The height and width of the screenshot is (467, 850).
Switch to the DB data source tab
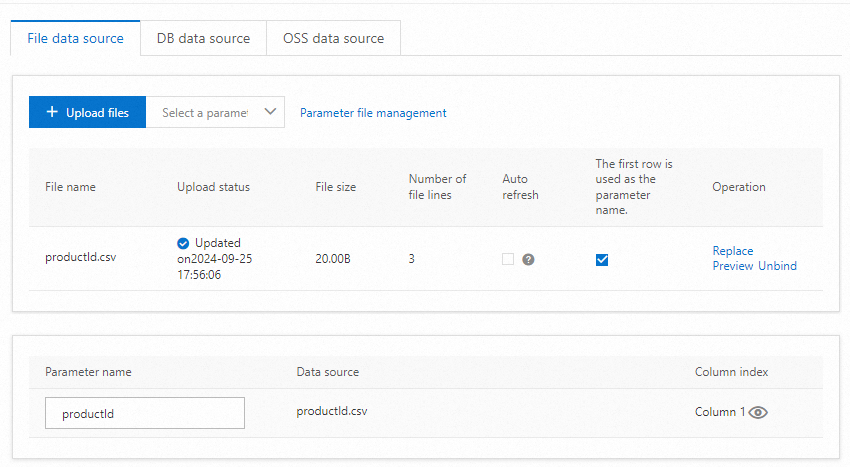[203, 39]
